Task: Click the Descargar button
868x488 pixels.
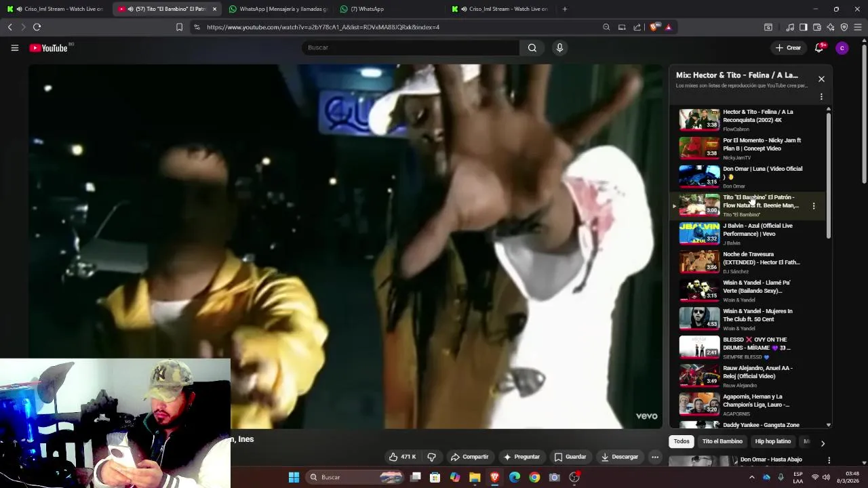Action: [x=619, y=457]
